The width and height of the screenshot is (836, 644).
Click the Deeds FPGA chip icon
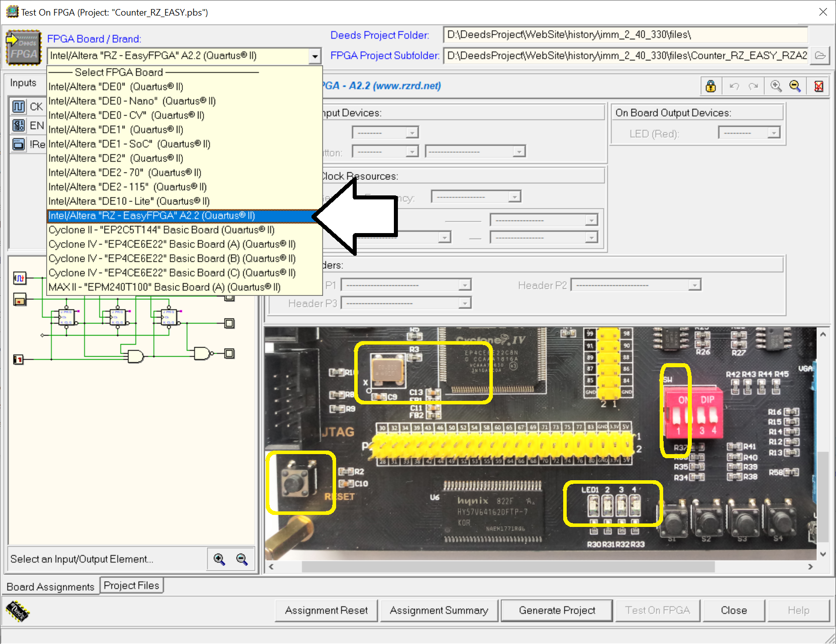point(24,48)
